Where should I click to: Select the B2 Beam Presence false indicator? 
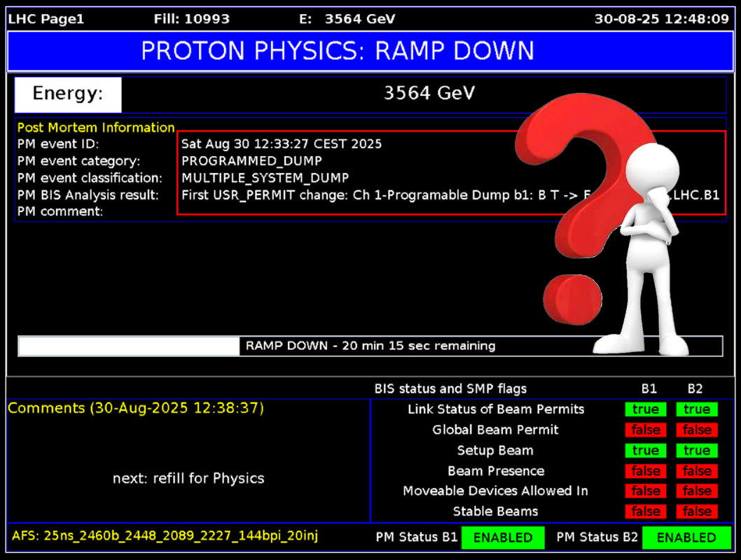click(697, 471)
